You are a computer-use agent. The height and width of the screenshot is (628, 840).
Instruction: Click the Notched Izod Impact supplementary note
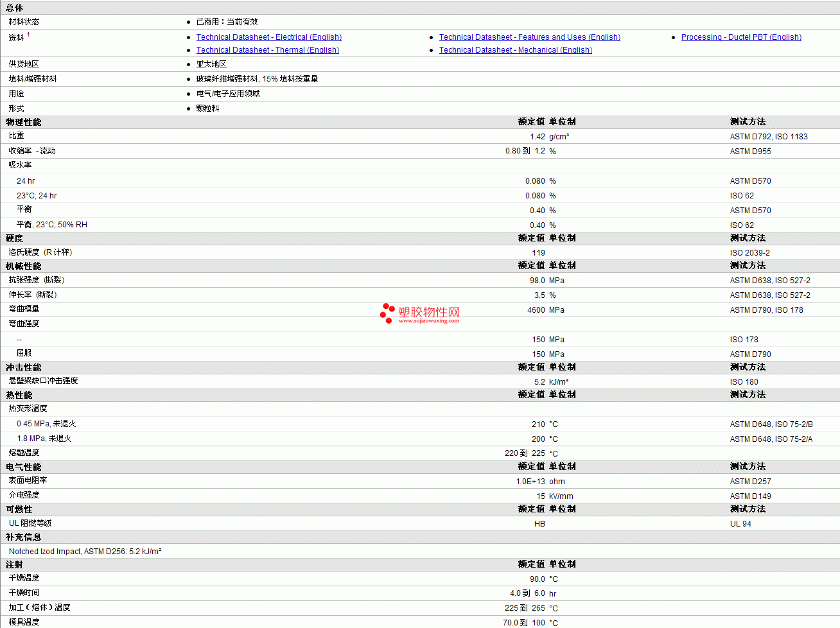click(x=85, y=552)
